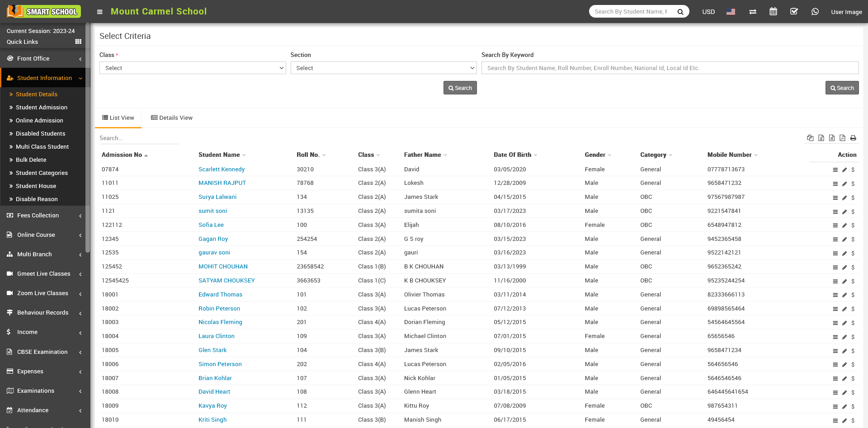Open the Section dropdown
Viewport: 868px width, 428px height.
click(383, 68)
